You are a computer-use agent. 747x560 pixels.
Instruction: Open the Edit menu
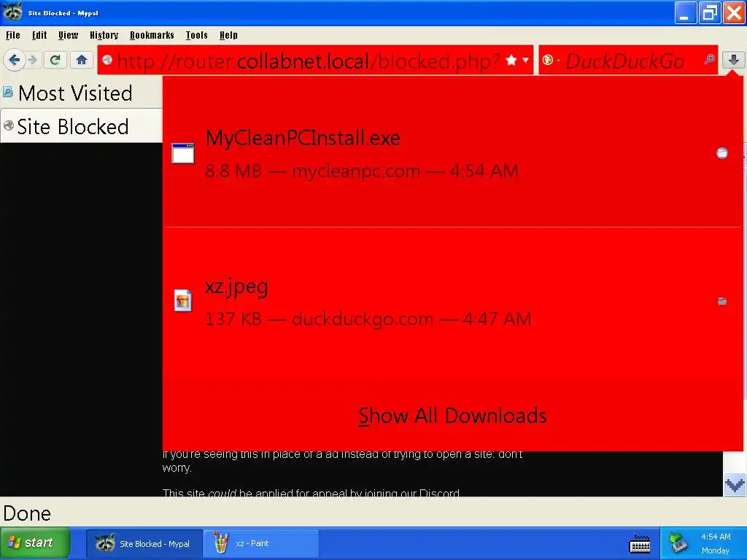[39, 35]
